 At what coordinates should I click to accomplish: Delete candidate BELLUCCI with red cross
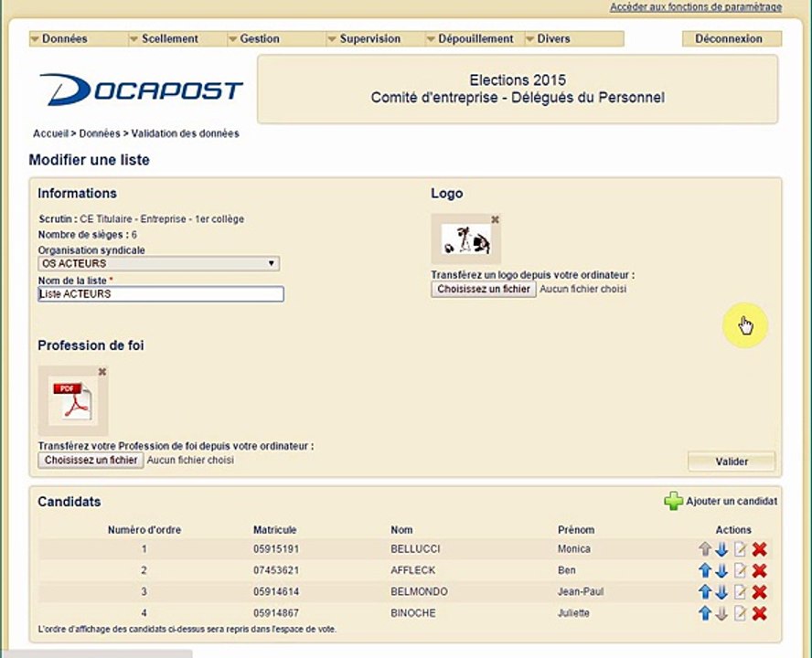[759, 548]
